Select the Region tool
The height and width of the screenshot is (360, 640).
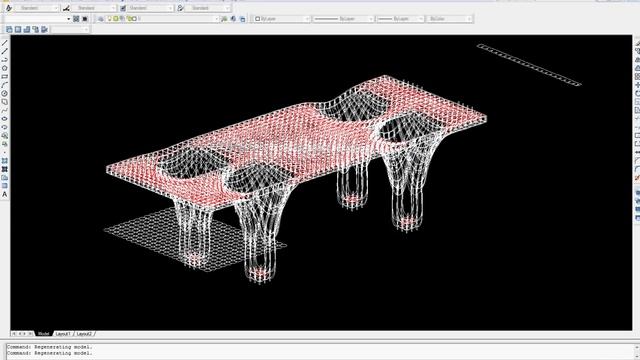[x=4, y=178]
